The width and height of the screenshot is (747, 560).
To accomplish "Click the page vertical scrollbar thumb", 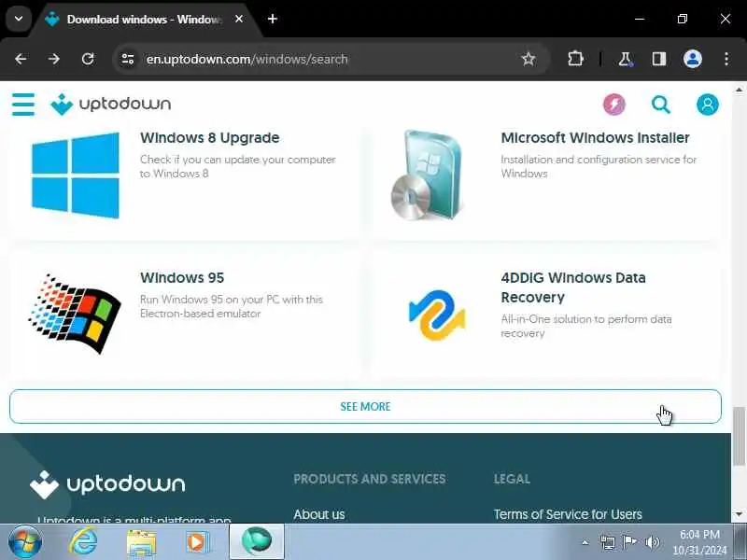I will [x=739, y=436].
